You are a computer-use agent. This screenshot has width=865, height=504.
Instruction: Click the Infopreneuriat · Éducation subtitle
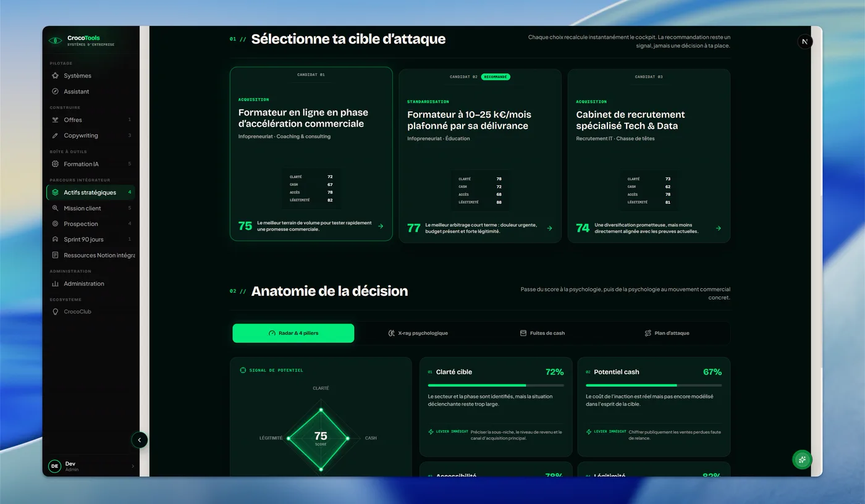[x=438, y=138]
